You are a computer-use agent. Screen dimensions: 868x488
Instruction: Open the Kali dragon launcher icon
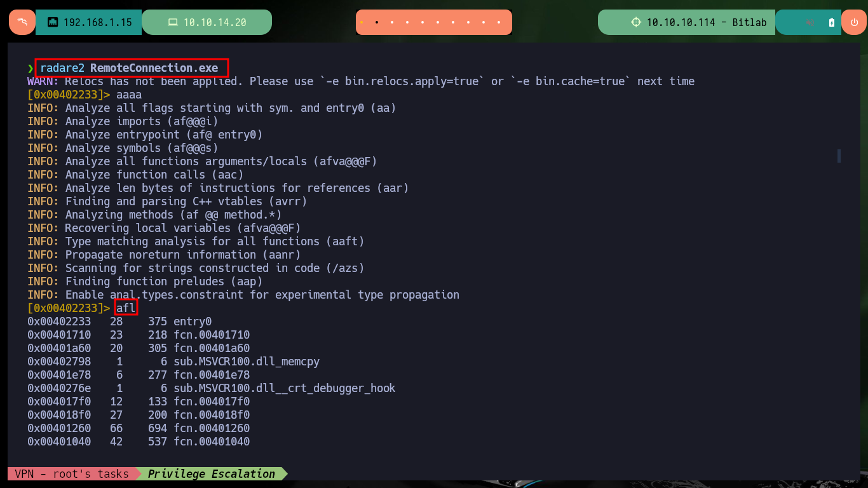point(22,22)
